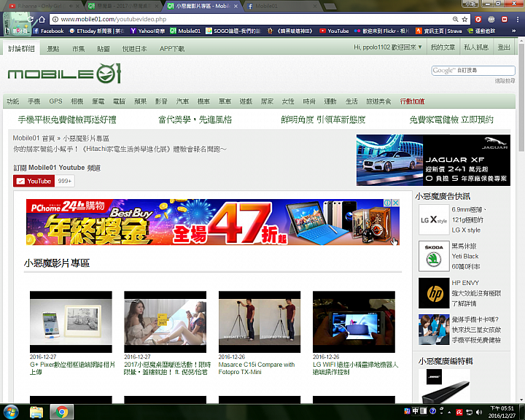The image size is (525, 420).
Task: Click the Chrome taskbar icon
Action: 62,412
